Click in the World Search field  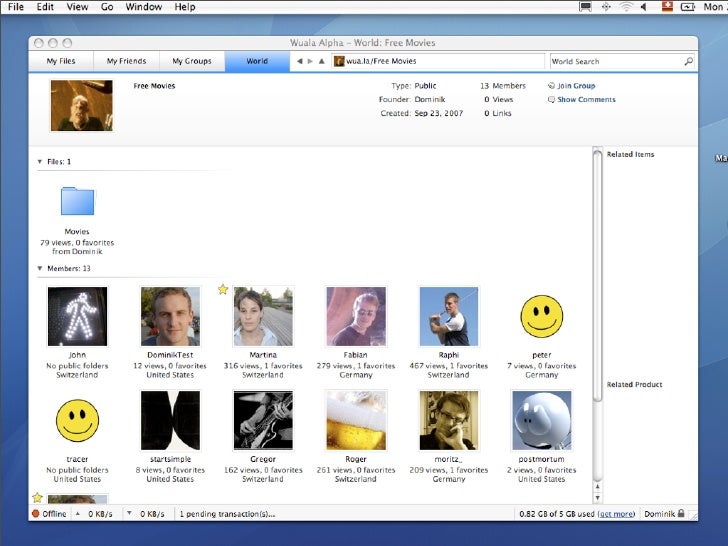click(614, 61)
